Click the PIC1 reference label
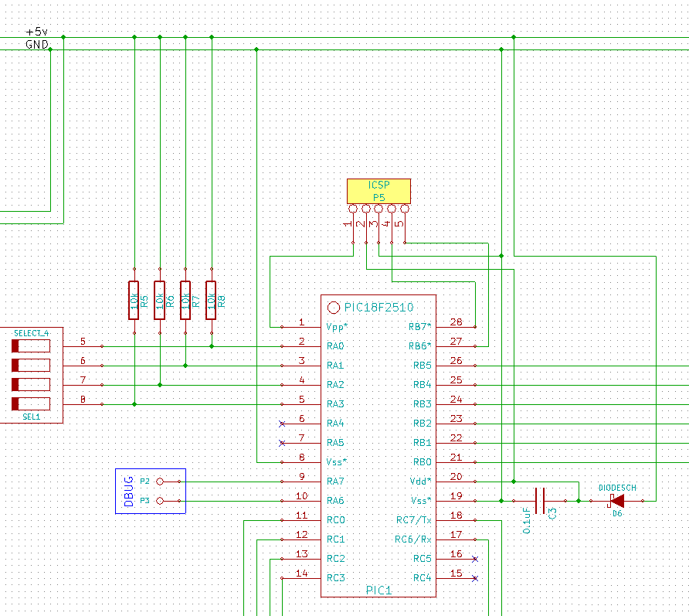The image size is (689, 616). [378, 590]
